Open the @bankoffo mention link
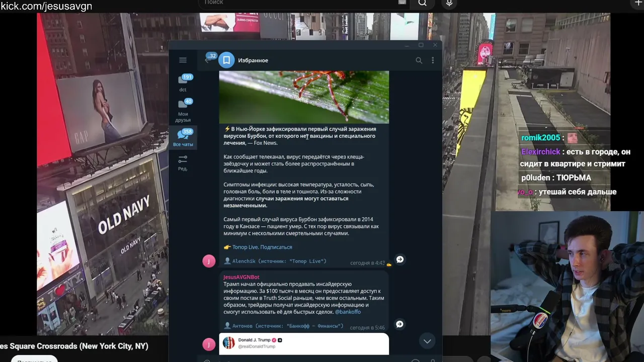This screenshot has height=362, width=644. [x=348, y=312]
